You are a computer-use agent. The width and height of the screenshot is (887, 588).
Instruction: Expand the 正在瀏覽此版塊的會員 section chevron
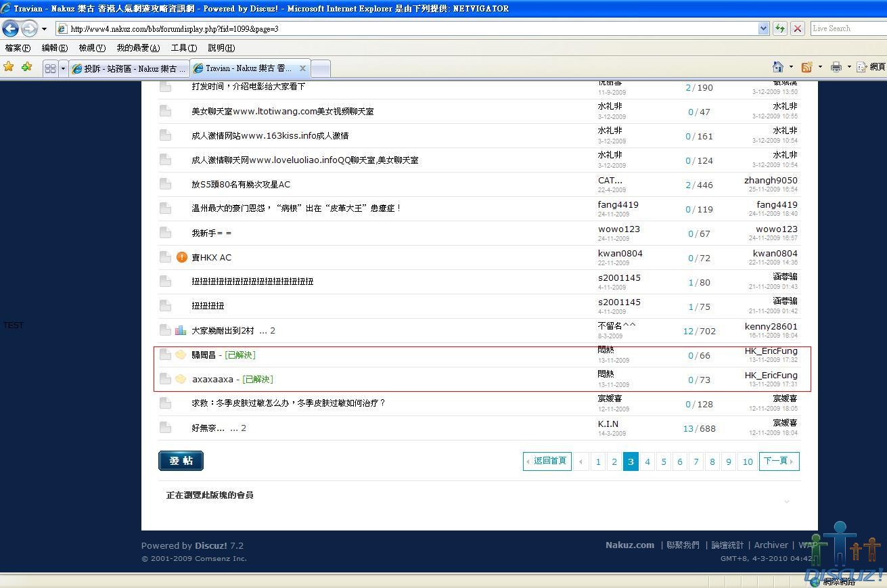(x=787, y=501)
